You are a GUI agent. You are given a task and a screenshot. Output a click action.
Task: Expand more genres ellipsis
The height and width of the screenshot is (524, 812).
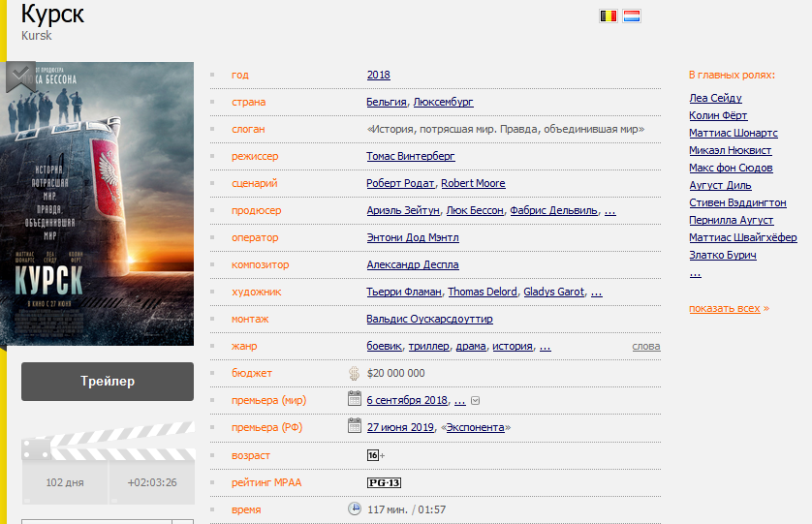click(546, 347)
